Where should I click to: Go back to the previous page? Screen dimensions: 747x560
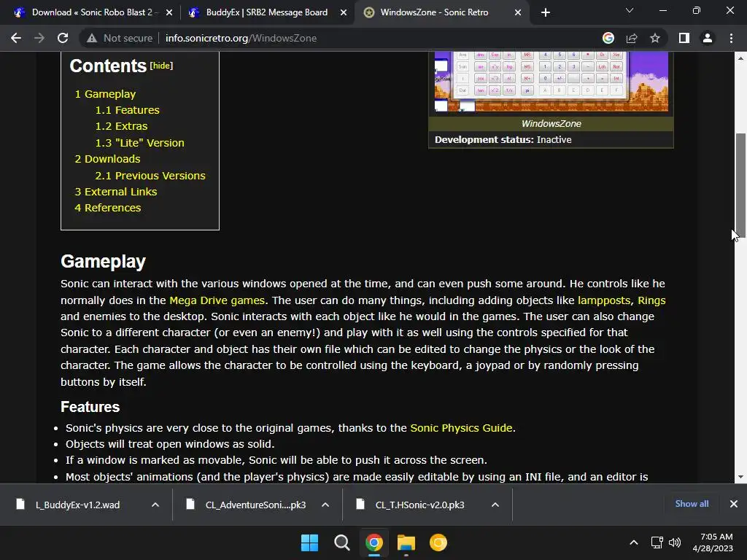(16, 38)
